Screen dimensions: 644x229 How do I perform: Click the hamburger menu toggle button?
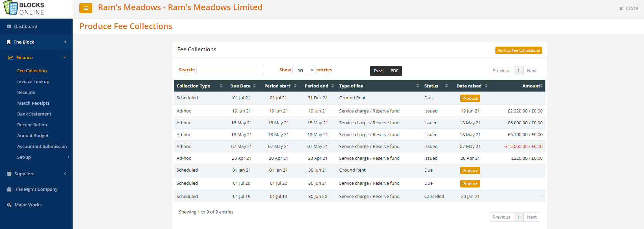(85, 8)
